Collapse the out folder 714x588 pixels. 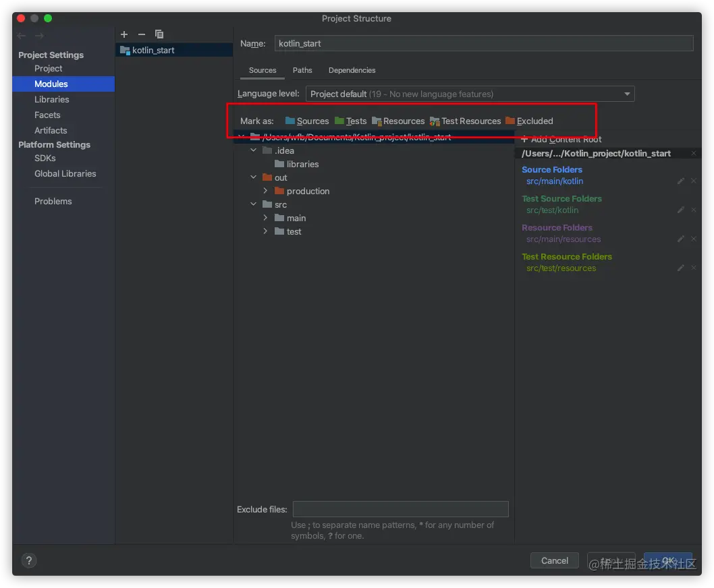(253, 177)
